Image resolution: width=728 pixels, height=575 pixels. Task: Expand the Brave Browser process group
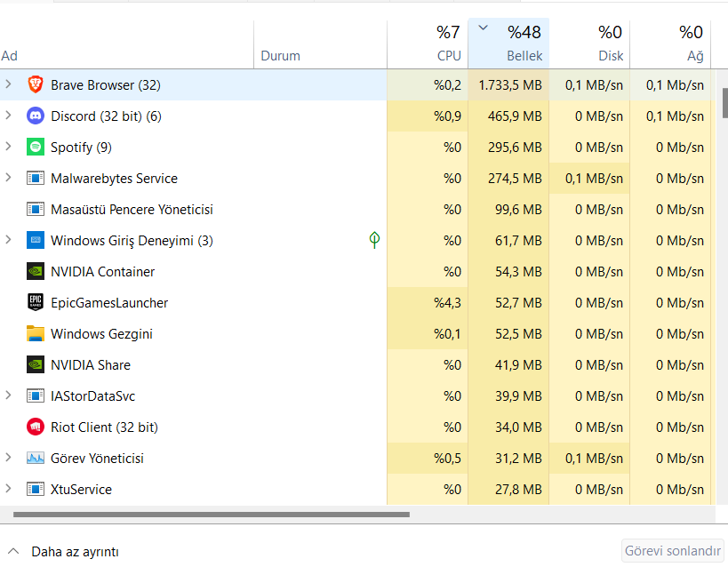(8, 85)
